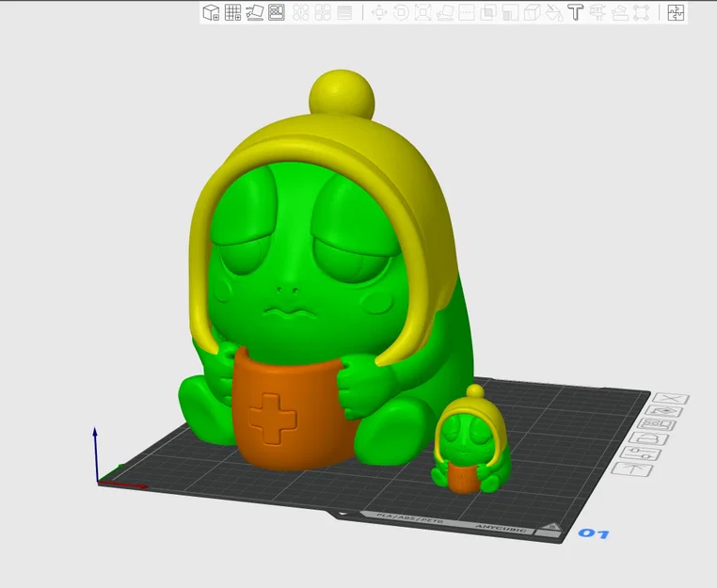
Task: Open plate settings sliders icon
Action: [641, 453]
